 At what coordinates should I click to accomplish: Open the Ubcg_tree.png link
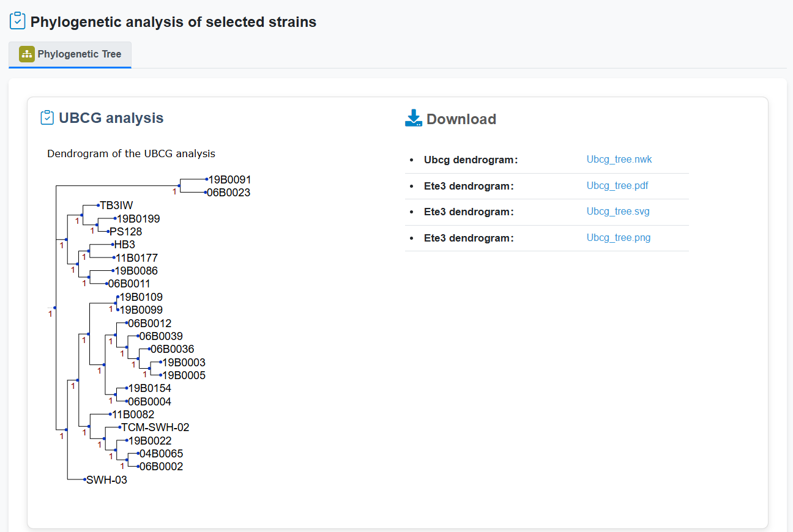[x=618, y=237]
